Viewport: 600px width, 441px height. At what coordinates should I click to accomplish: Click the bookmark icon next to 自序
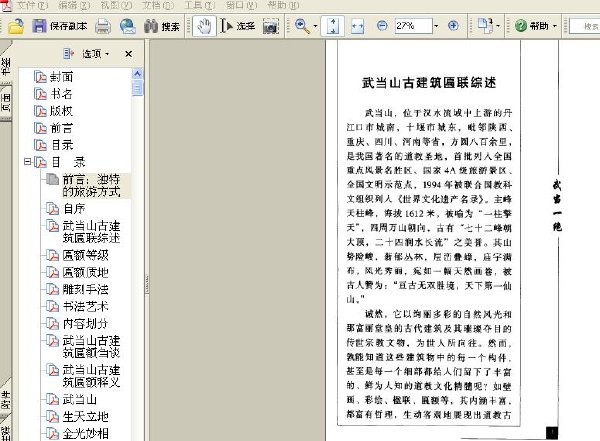tap(52, 209)
